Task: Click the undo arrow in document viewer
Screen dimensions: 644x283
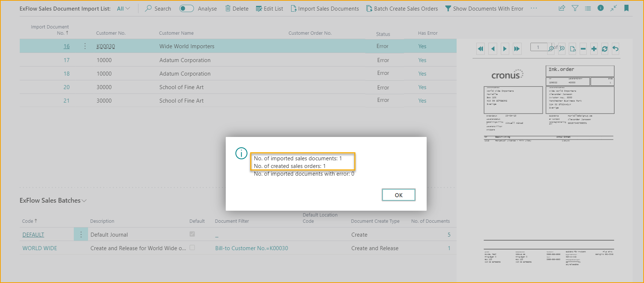Action: coord(616,49)
